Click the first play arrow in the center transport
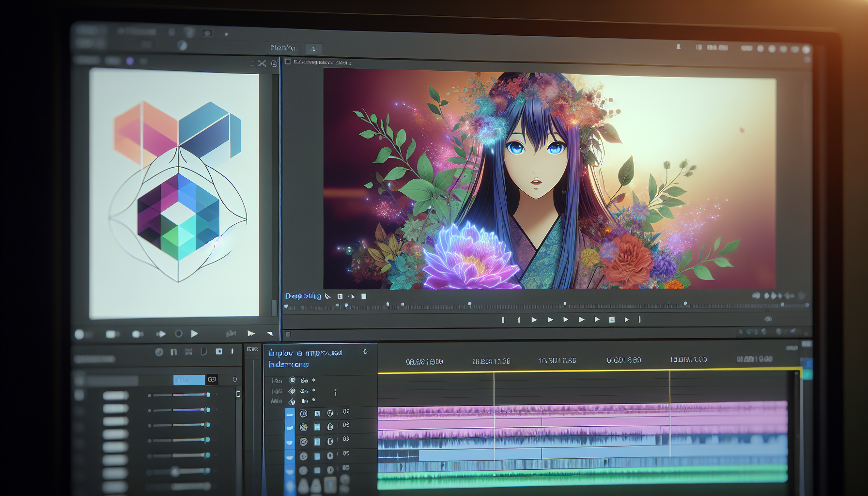 coord(534,320)
